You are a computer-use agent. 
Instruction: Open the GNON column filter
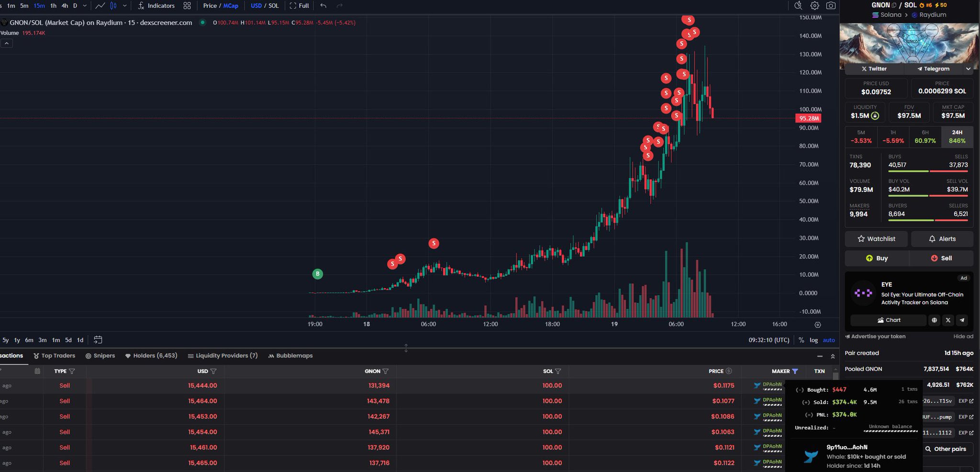(x=386, y=371)
